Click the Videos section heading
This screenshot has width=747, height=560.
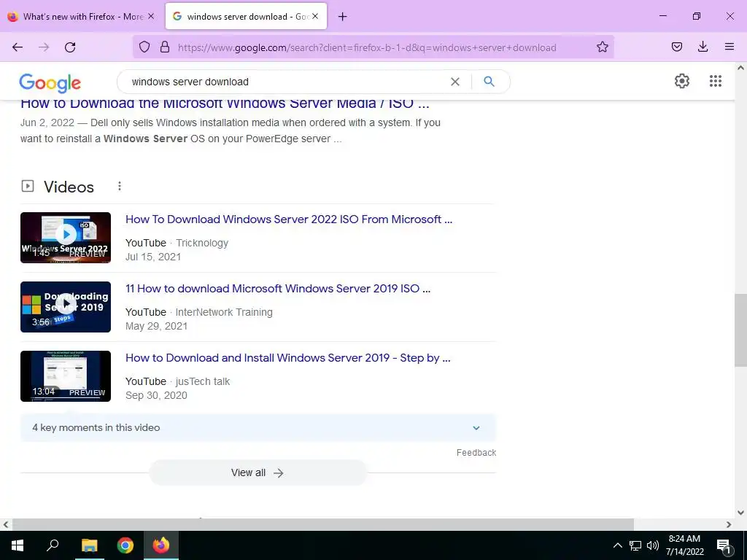[69, 187]
